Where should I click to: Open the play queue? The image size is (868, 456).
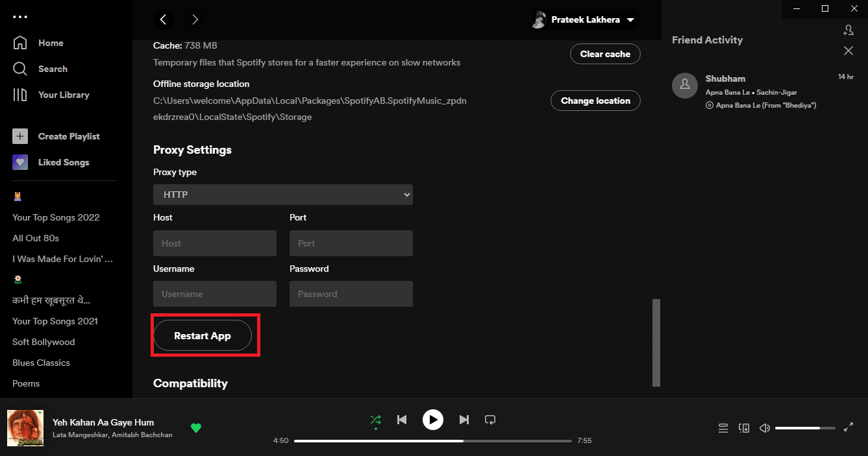(x=723, y=428)
